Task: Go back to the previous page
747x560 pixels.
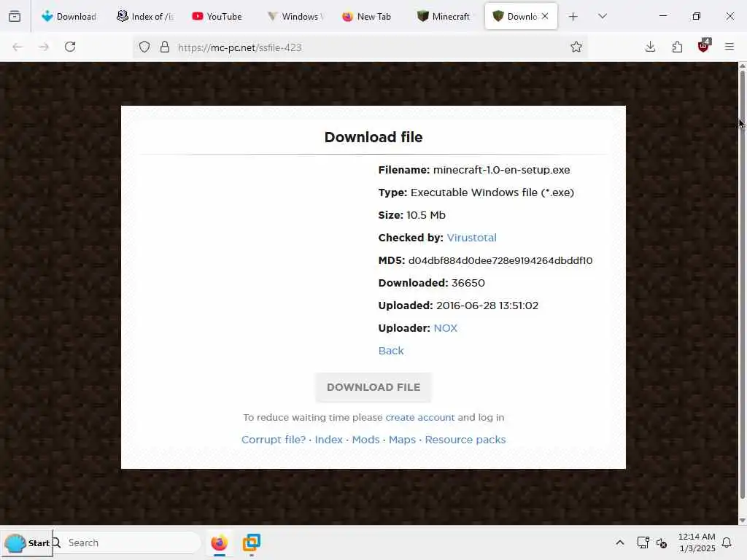Action: tap(18, 47)
